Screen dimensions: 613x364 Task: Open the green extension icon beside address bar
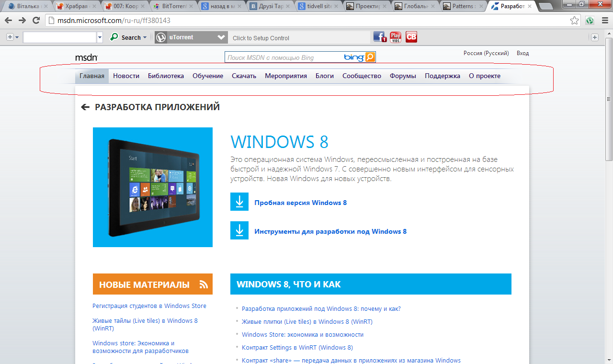coord(590,21)
